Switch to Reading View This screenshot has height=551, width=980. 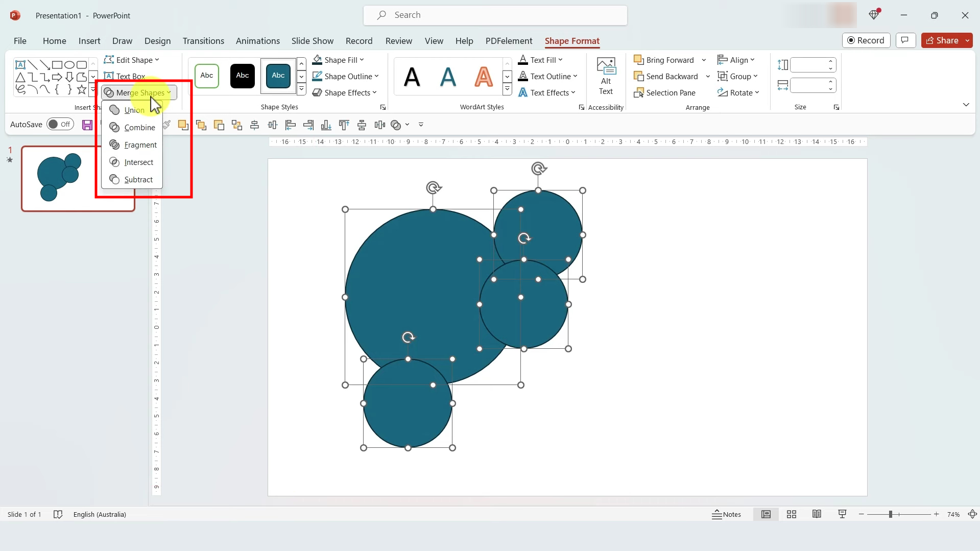(x=817, y=514)
